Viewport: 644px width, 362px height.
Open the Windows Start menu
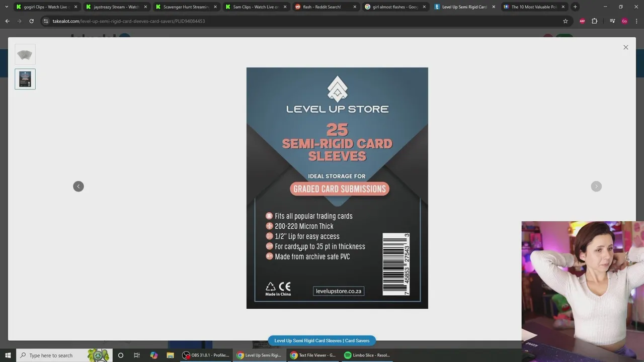coord(8,355)
